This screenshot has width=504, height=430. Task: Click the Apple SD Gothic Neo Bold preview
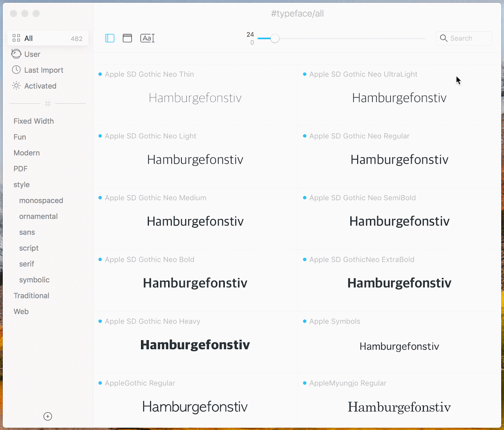[195, 283]
